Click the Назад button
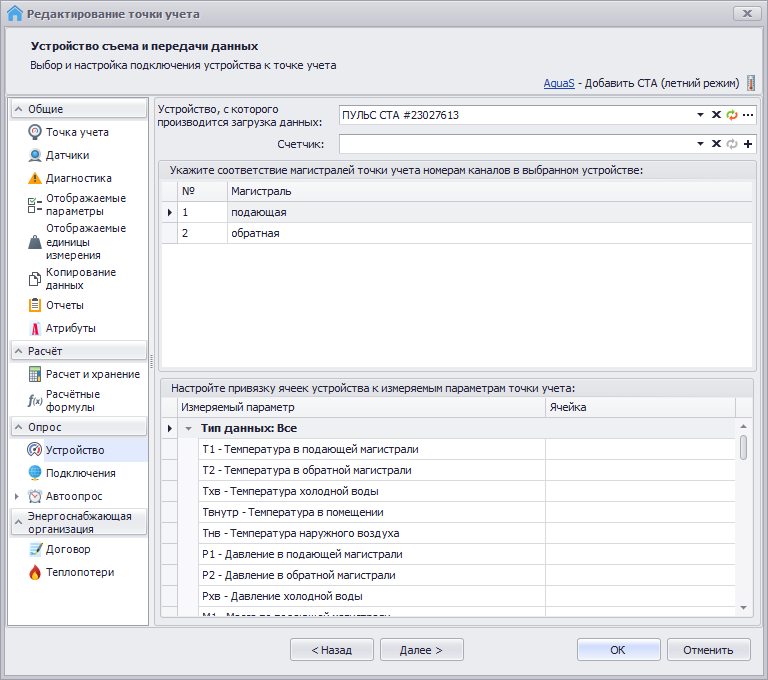The width and height of the screenshot is (768, 680). 332,650
